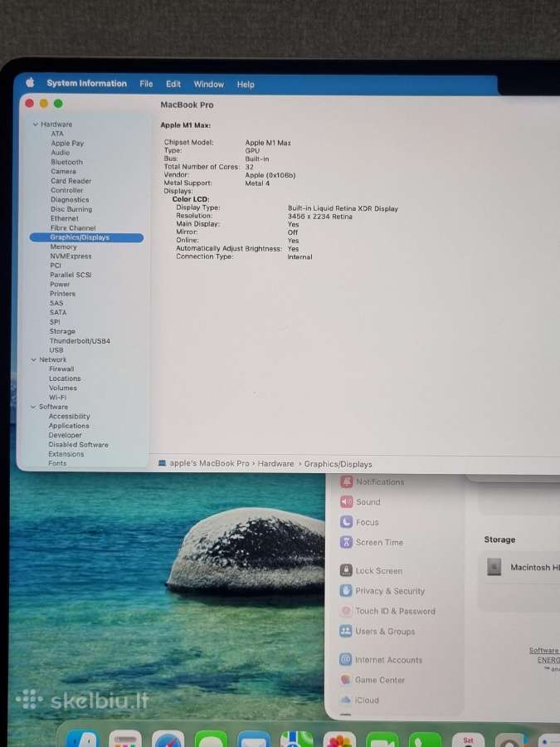Select Firewall under Network
The width and height of the screenshot is (560, 747).
[x=61, y=369]
